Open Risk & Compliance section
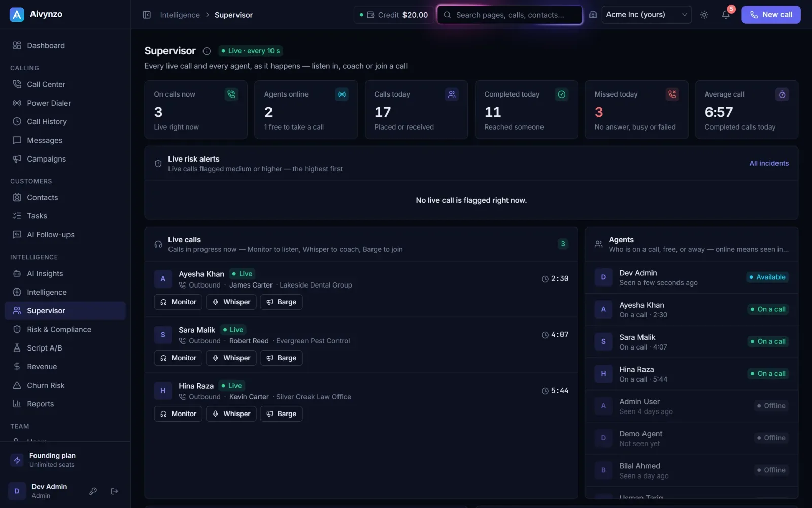This screenshot has height=508, width=812. (x=65, y=329)
